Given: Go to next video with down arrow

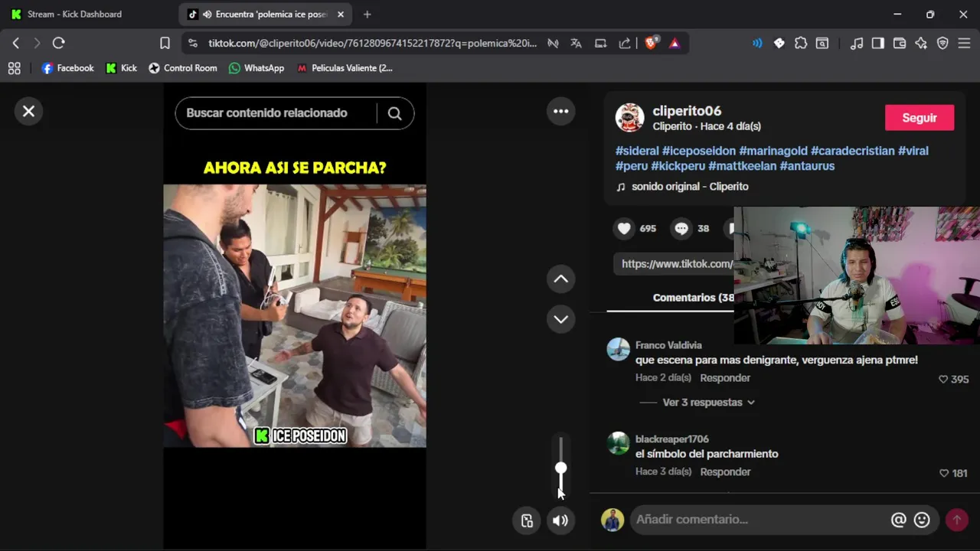Looking at the screenshot, I should click(x=561, y=319).
